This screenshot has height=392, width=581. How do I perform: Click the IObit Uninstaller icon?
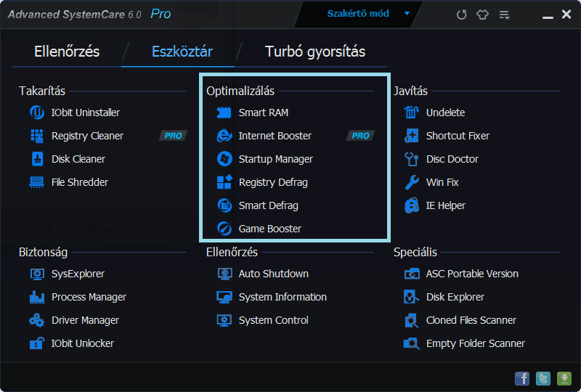[x=37, y=113]
